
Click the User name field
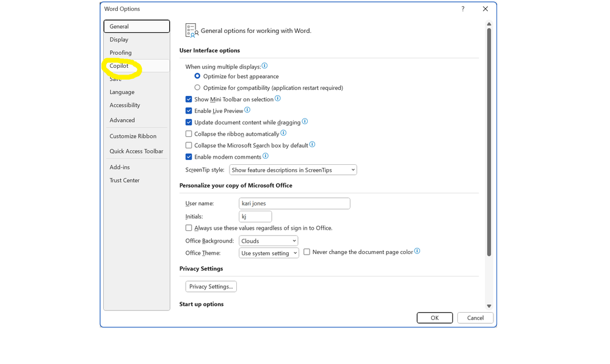click(x=294, y=203)
